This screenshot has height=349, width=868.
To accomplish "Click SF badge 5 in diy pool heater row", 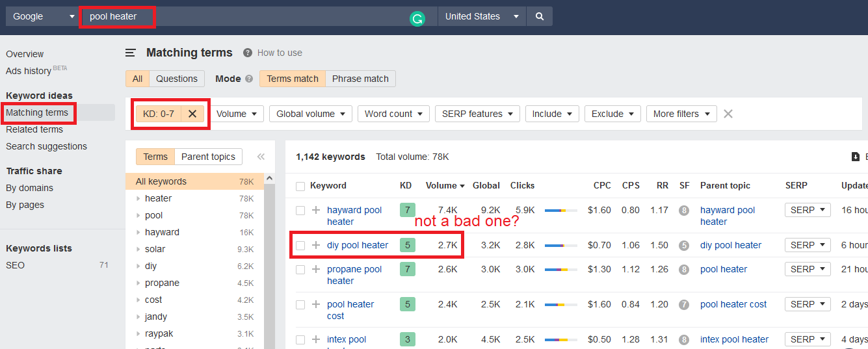I will point(684,245).
